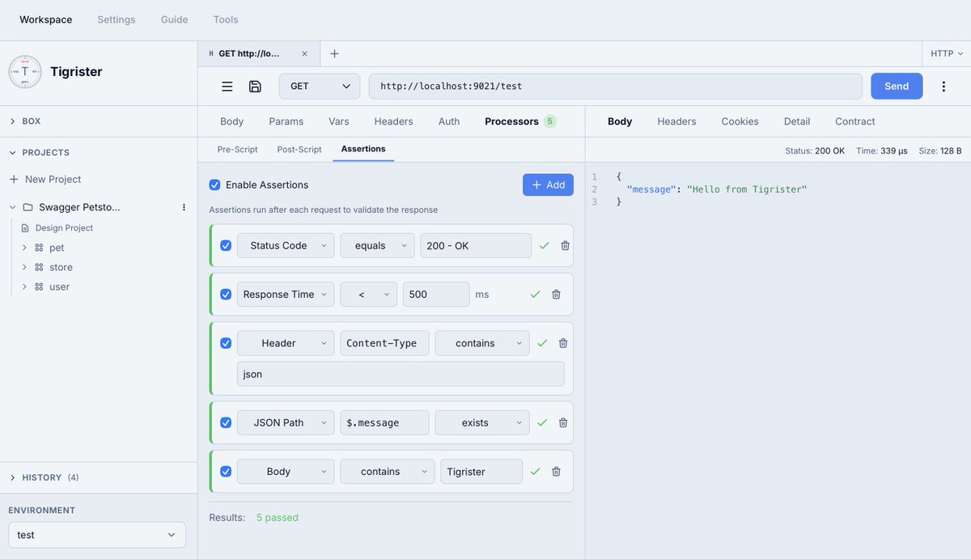Send the request

tap(897, 87)
